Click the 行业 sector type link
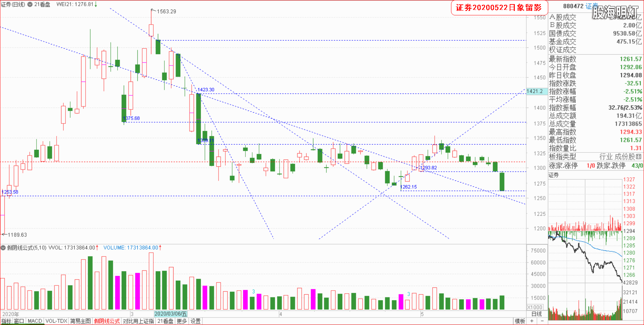The image size is (644, 325). pos(606,157)
